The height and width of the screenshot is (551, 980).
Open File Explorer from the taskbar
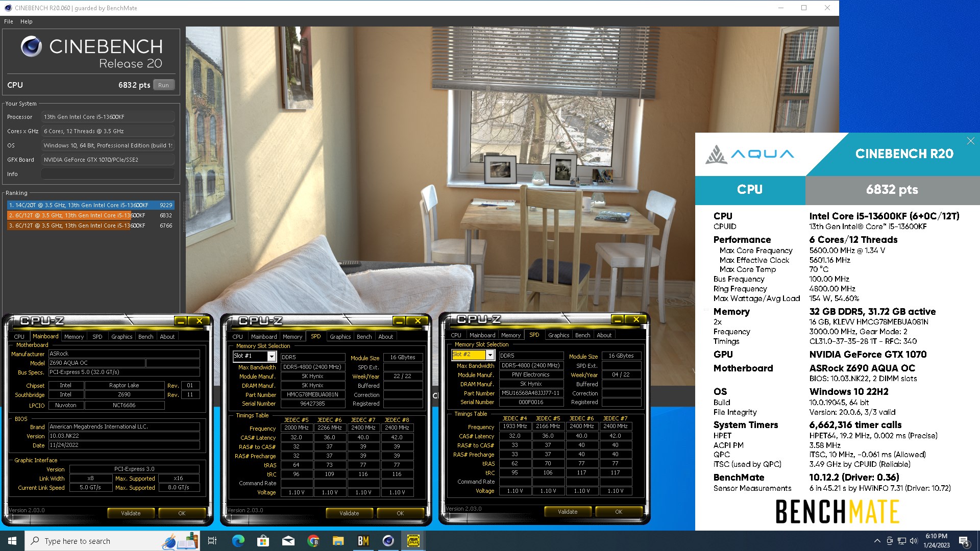pos(338,541)
